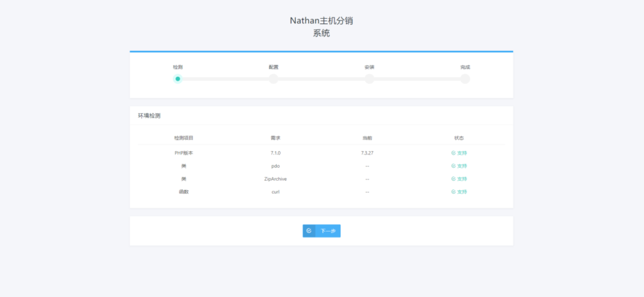Image resolution: width=644 pixels, height=297 pixels.
Task: Click the pdo requirement cell
Action: pyautogui.click(x=275, y=166)
